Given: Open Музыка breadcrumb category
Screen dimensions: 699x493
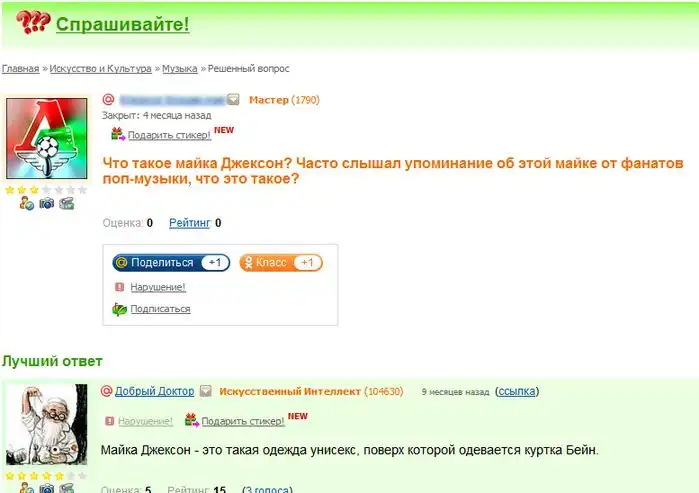Looking at the screenshot, I should 180,69.
